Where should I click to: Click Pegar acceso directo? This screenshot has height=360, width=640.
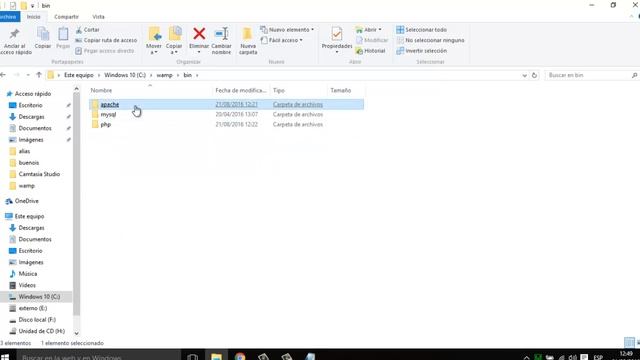[104, 51]
